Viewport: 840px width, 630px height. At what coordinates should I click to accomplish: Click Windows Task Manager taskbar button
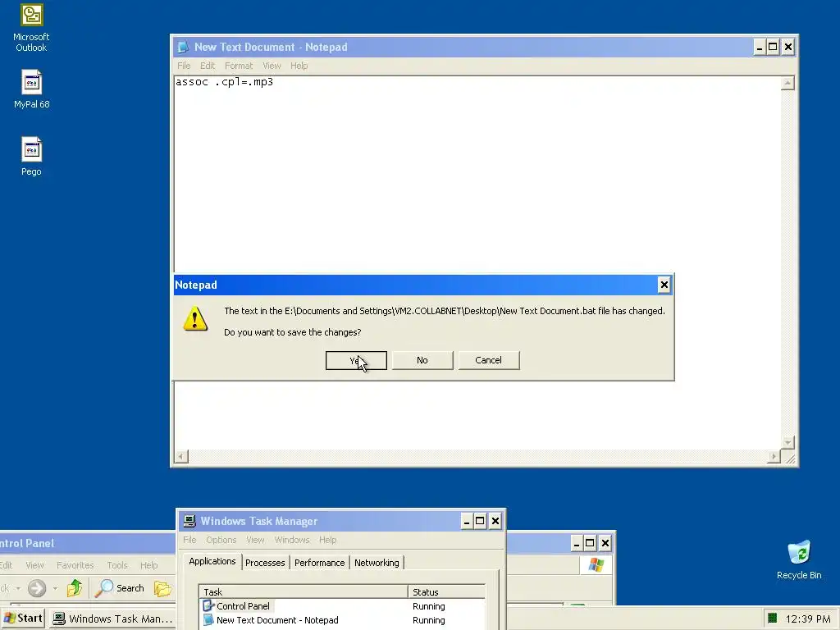(x=113, y=619)
